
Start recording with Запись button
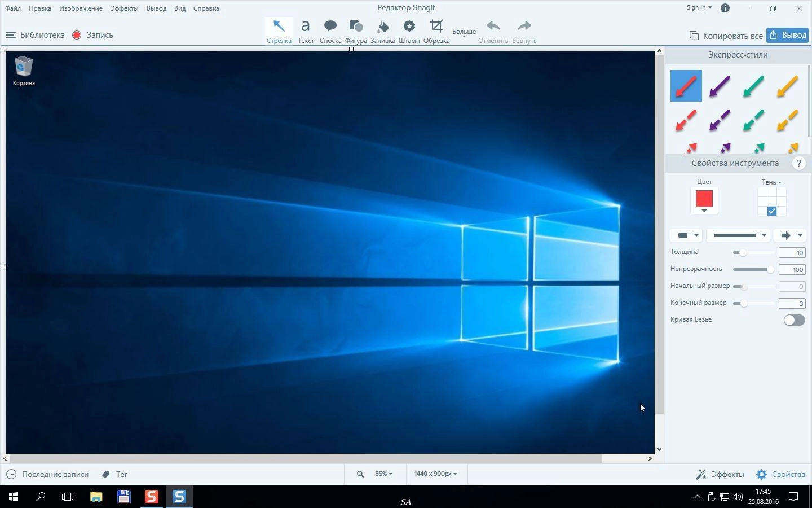(93, 35)
